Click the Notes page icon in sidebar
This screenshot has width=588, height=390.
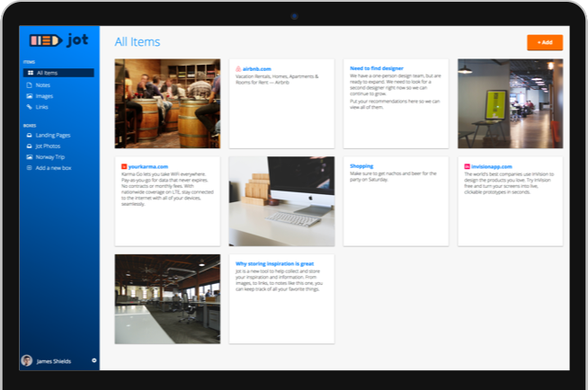pos(30,84)
